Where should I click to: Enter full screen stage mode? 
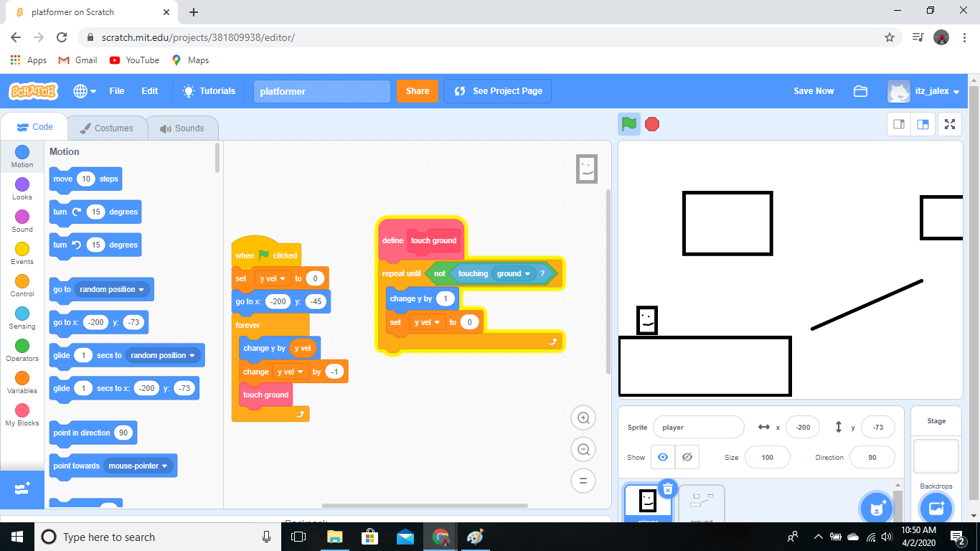(949, 123)
